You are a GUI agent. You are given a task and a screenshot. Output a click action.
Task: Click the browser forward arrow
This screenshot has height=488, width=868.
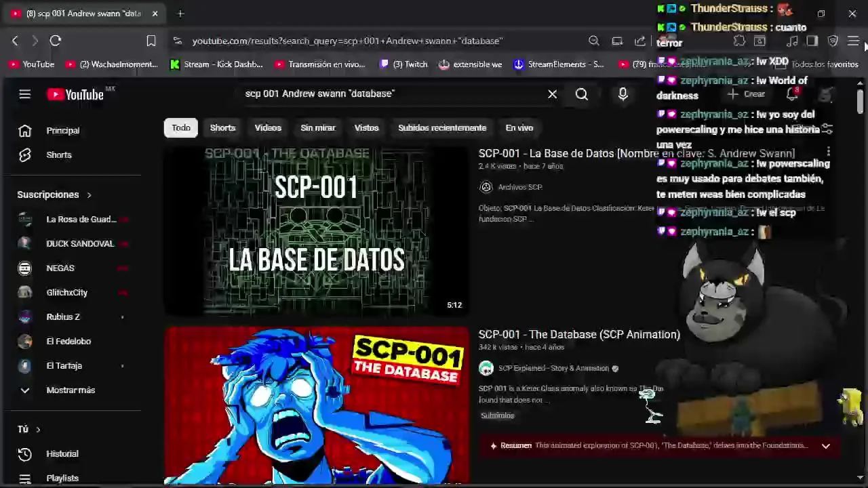pos(35,41)
